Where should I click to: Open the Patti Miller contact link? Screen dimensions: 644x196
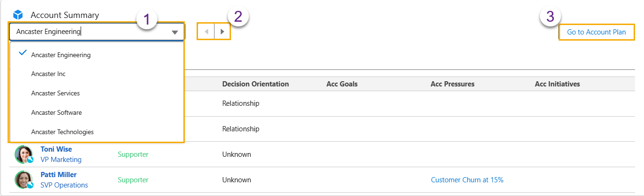(58, 175)
